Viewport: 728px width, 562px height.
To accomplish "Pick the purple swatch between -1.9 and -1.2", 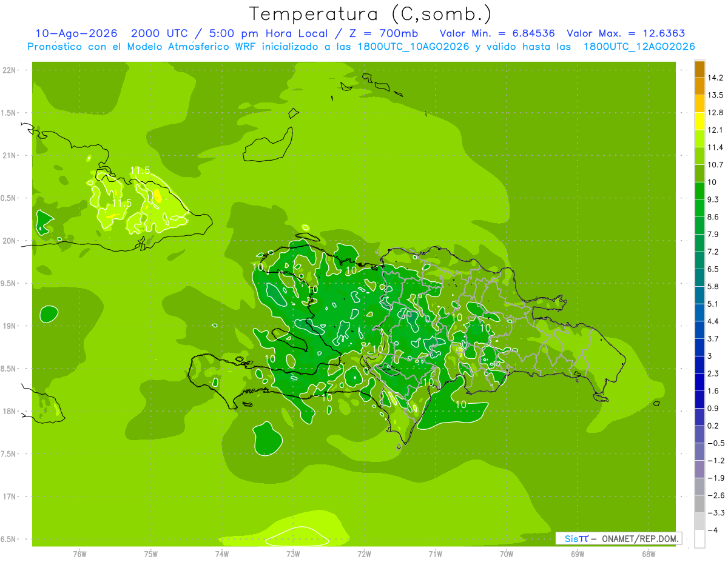I will [699, 469].
